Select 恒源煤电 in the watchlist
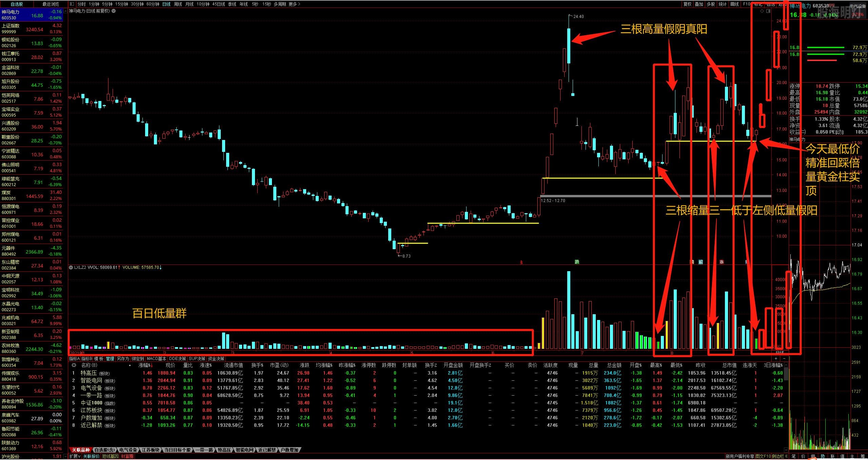The width and height of the screenshot is (868, 460). 32,209
